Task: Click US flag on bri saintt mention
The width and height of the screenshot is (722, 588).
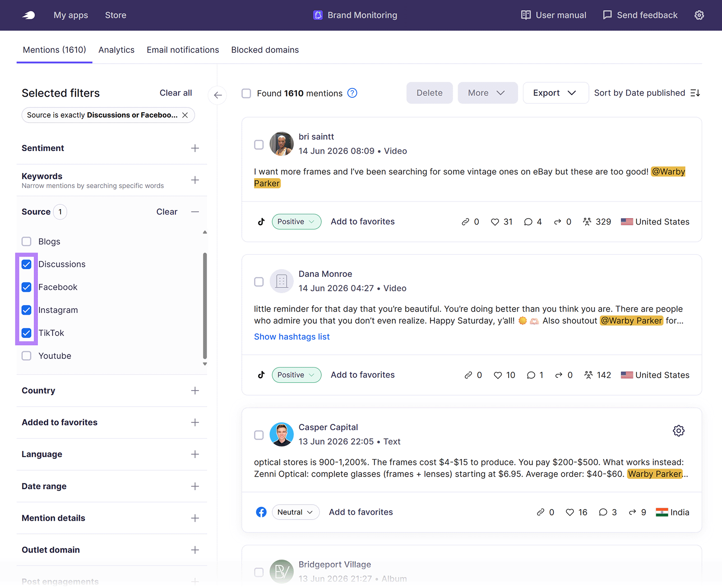Action: point(627,222)
